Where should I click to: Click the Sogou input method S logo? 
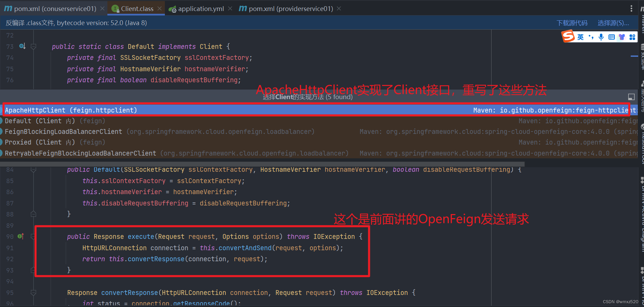(x=568, y=36)
